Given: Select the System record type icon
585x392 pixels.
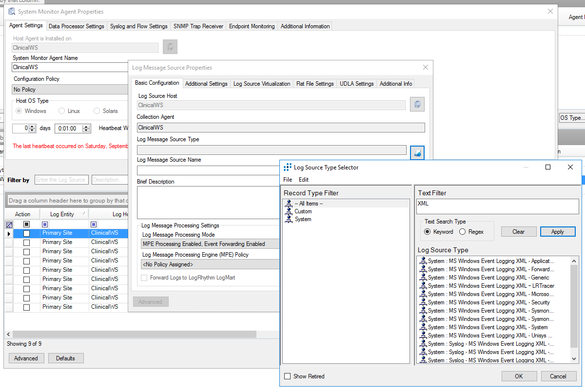Looking at the screenshot, I should tap(289, 220).
